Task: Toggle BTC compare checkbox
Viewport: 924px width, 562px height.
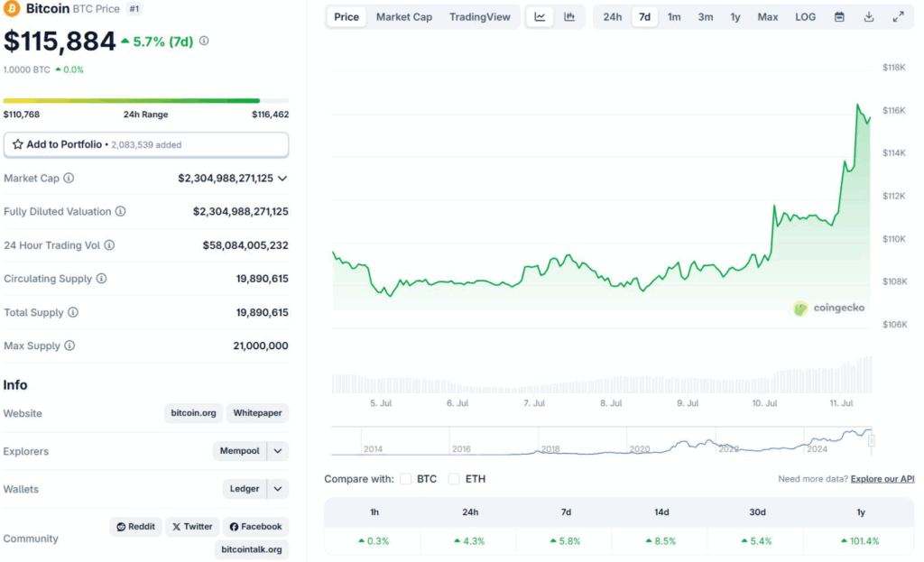Action: point(405,479)
